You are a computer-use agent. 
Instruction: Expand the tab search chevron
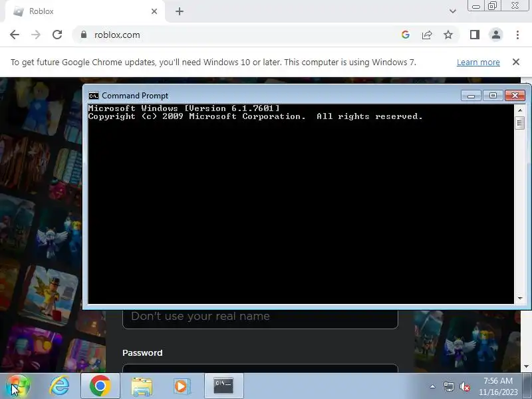[x=452, y=11]
